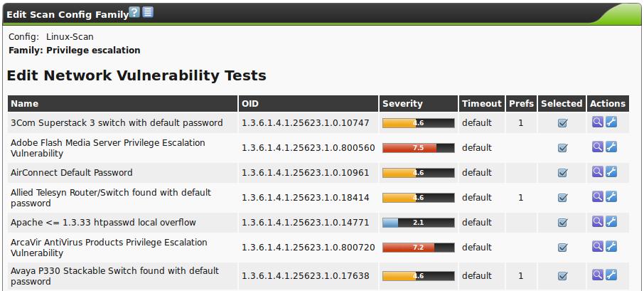
Task: Click wrench icon for AirConnect Default Password
Action: pyautogui.click(x=611, y=172)
